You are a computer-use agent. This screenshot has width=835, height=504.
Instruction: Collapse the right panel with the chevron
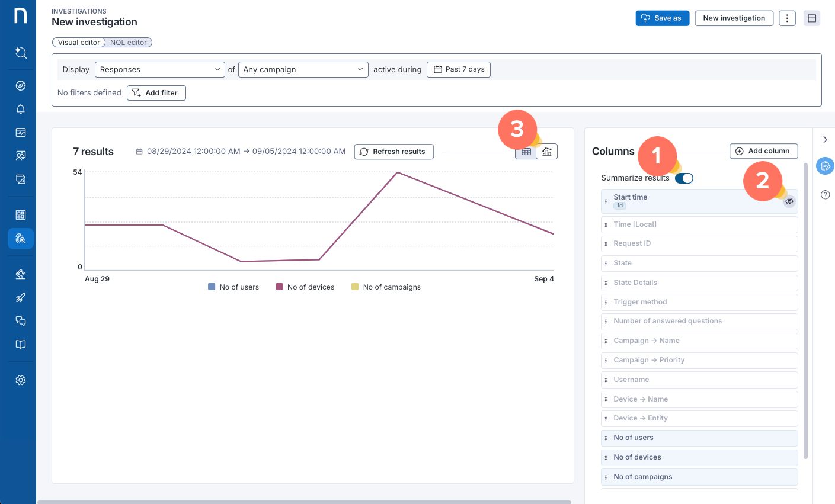pos(825,140)
